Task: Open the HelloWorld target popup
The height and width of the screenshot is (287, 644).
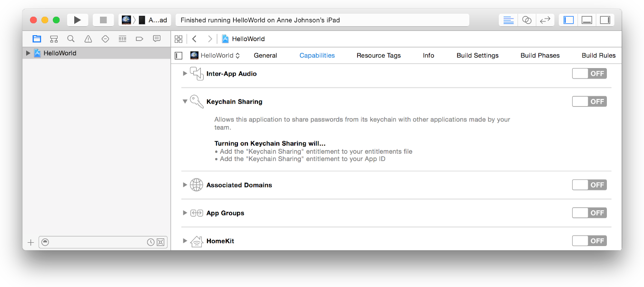Action: 215,56
